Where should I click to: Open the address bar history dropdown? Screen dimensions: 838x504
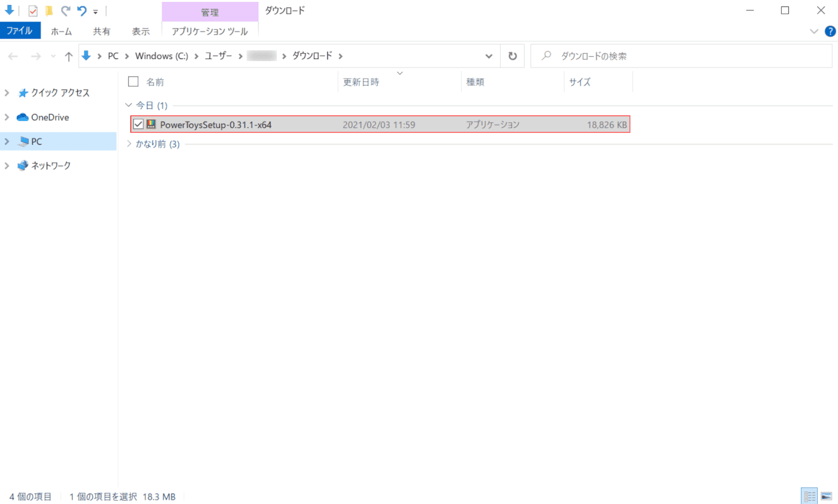[x=489, y=56]
